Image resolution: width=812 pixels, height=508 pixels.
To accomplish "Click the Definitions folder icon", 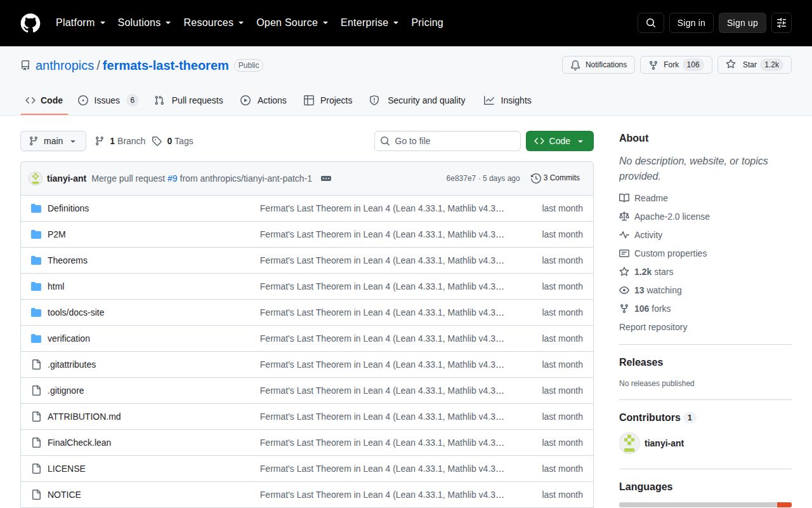I will (36, 208).
